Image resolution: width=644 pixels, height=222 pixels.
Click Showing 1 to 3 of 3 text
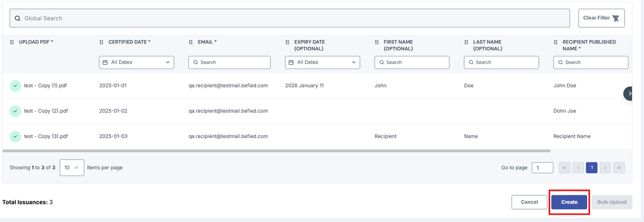point(33,168)
